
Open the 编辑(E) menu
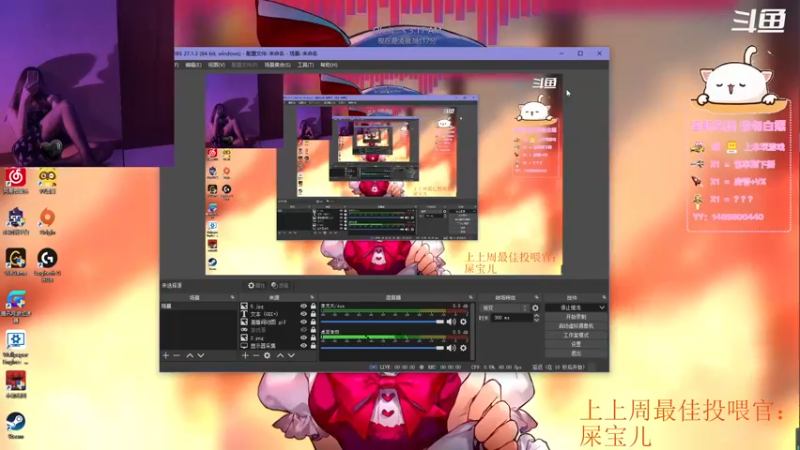pyautogui.click(x=193, y=65)
